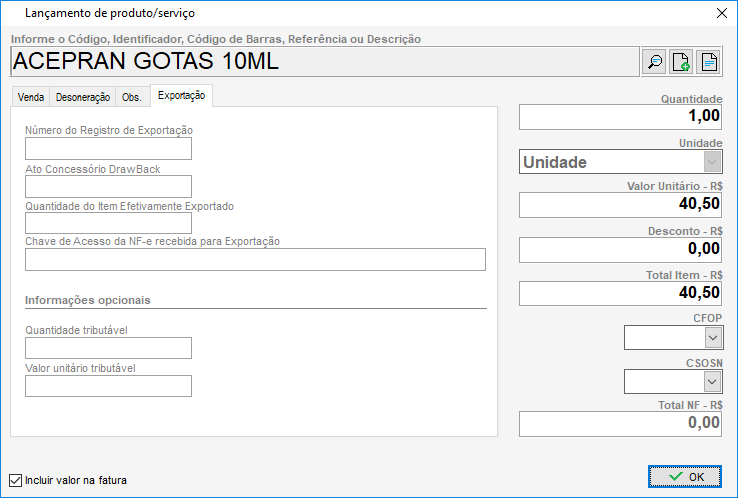Click the Desconto - R$ field
Viewport: 738px width, 498px height.
coord(620,249)
